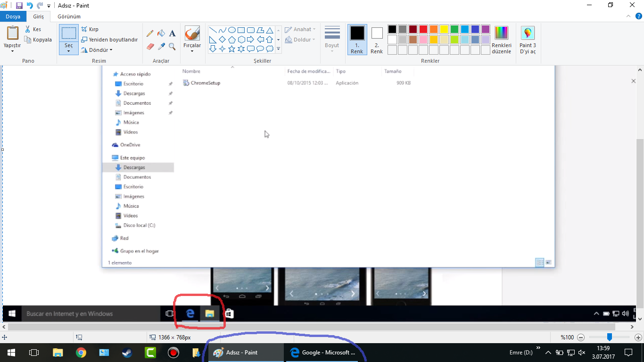Pick the red color swatch

coord(423,29)
